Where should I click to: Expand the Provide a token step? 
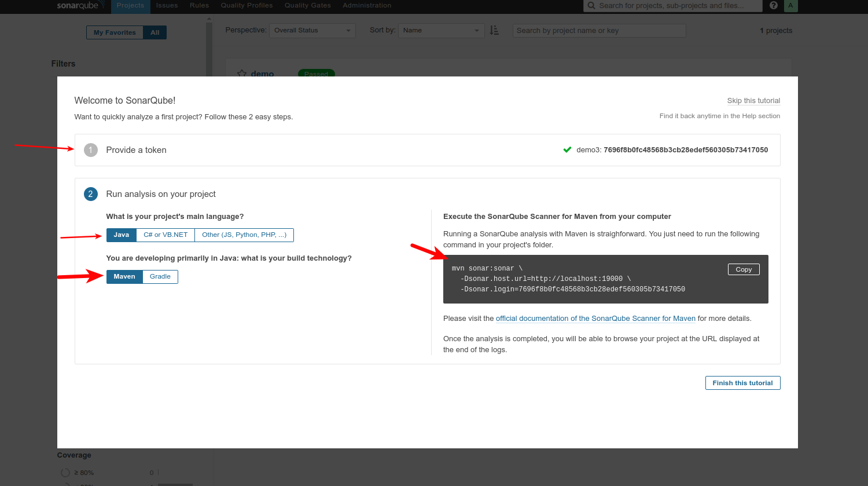[427, 150]
